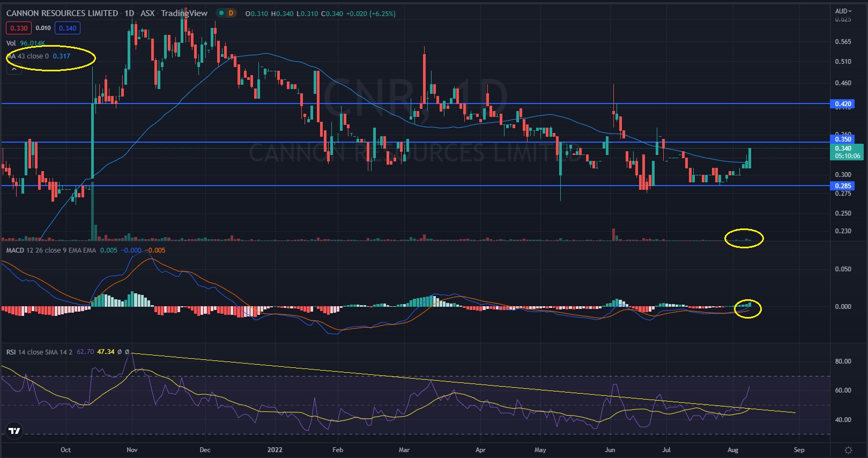Click the 60.00 RSI scale value
This screenshot has height=458, width=868.
(843, 390)
